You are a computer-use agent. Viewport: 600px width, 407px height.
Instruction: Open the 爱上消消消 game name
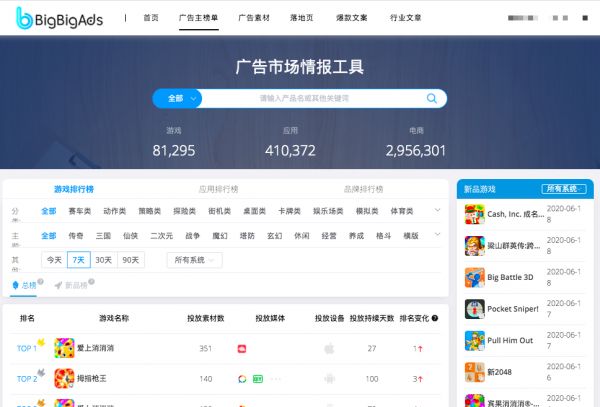coord(95,348)
